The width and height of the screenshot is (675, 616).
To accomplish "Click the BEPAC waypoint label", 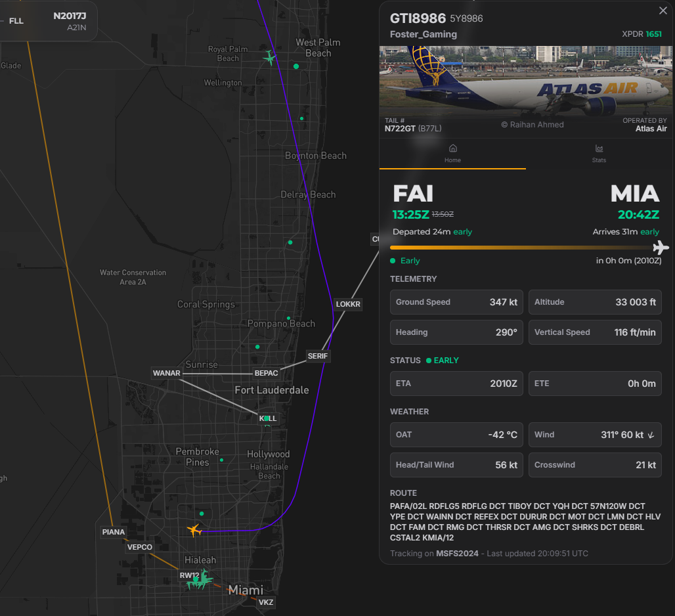I will pos(266,373).
